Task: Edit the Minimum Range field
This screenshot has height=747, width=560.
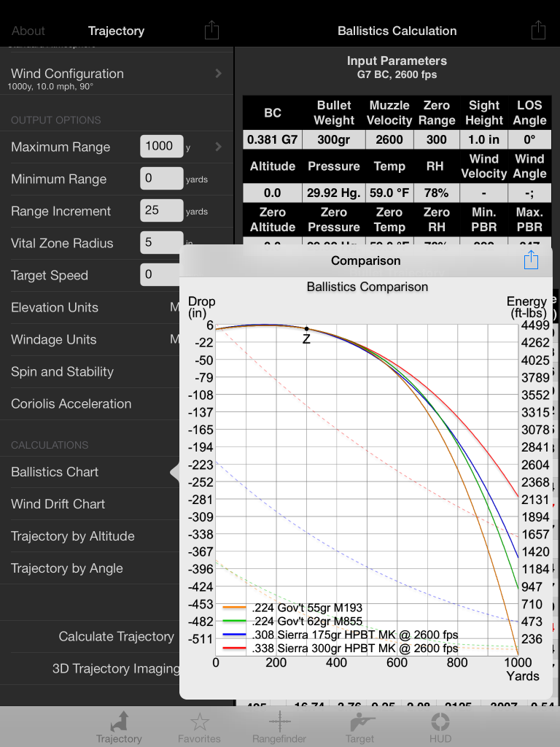Action: tap(161, 179)
